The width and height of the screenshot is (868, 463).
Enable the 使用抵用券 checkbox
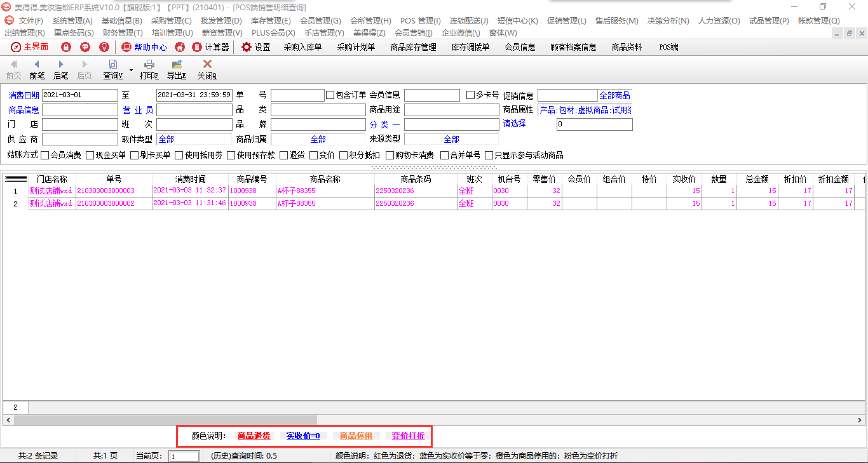coord(179,155)
